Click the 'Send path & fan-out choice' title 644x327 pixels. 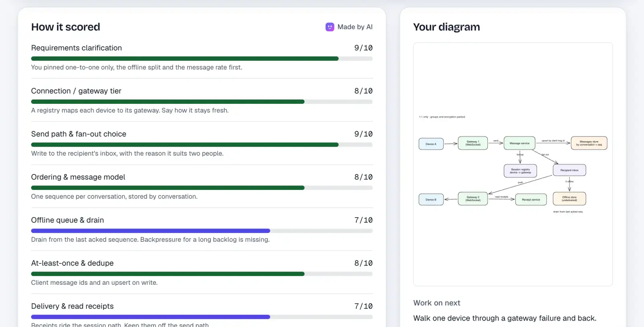click(78, 134)
